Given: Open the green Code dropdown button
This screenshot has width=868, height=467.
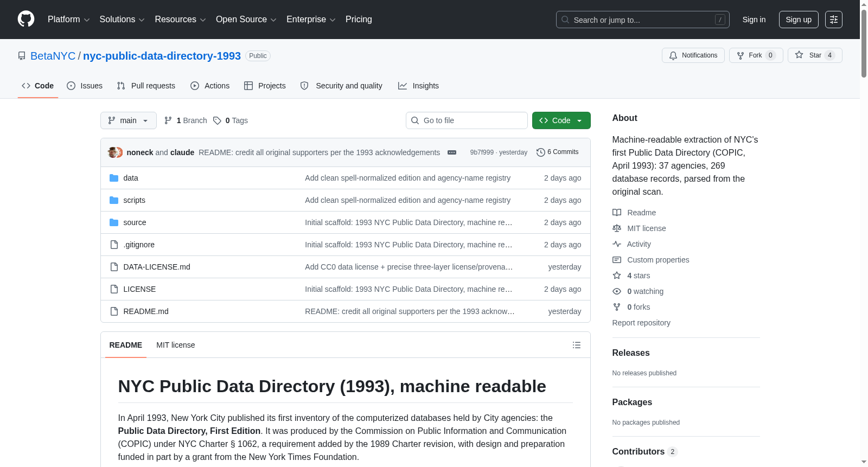Looking at the screenshot, I should [561, 120].
